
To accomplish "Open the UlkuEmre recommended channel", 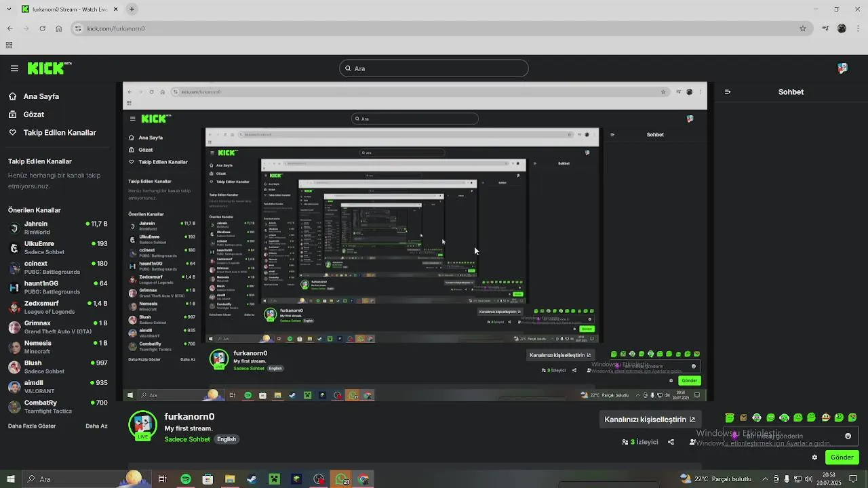I will pos(58,247).
